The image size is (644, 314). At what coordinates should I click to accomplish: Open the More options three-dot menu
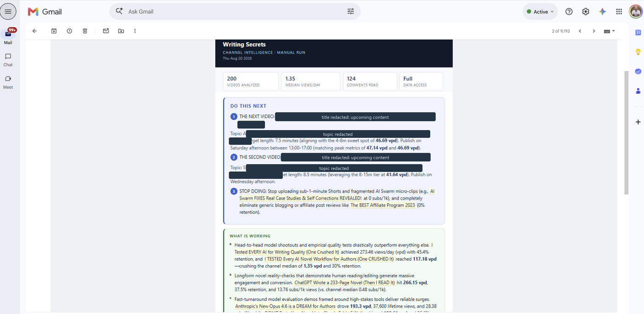point(135,31)
